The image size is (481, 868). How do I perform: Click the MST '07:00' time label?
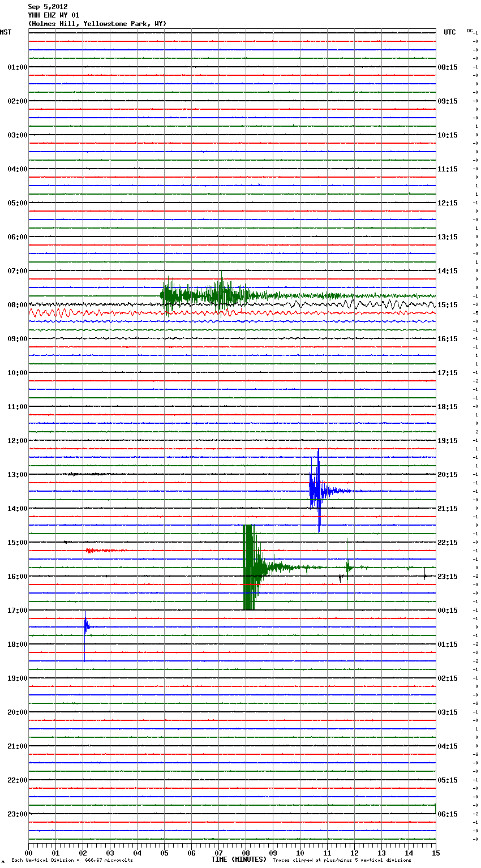(18, 271)
